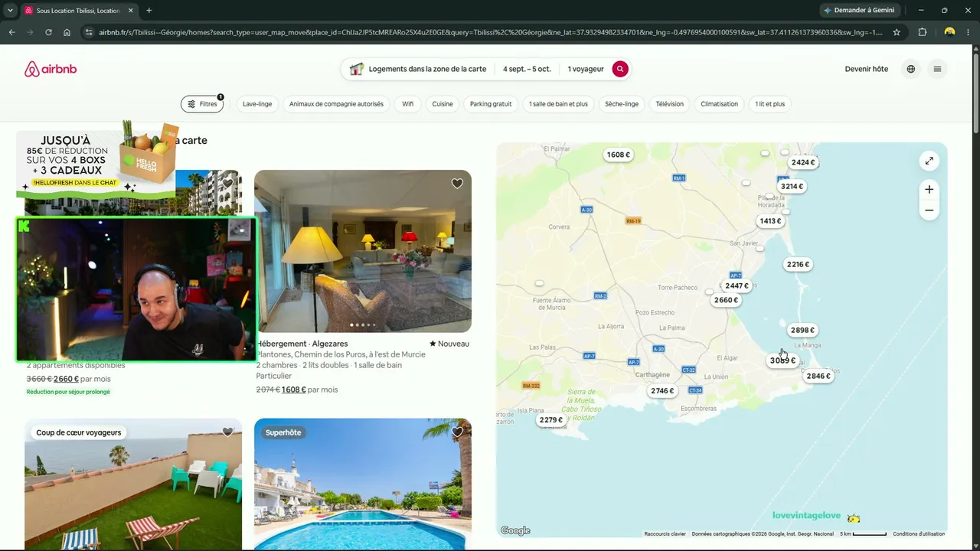Select the 2746 € map price marker
980x551 pixels.
coord(662,391)
